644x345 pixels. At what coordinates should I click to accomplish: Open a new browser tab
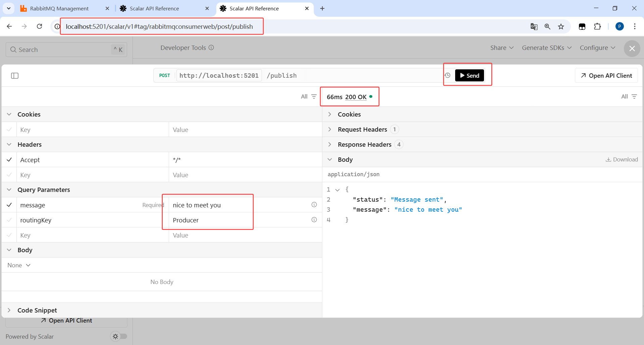[x=322, y=8]
